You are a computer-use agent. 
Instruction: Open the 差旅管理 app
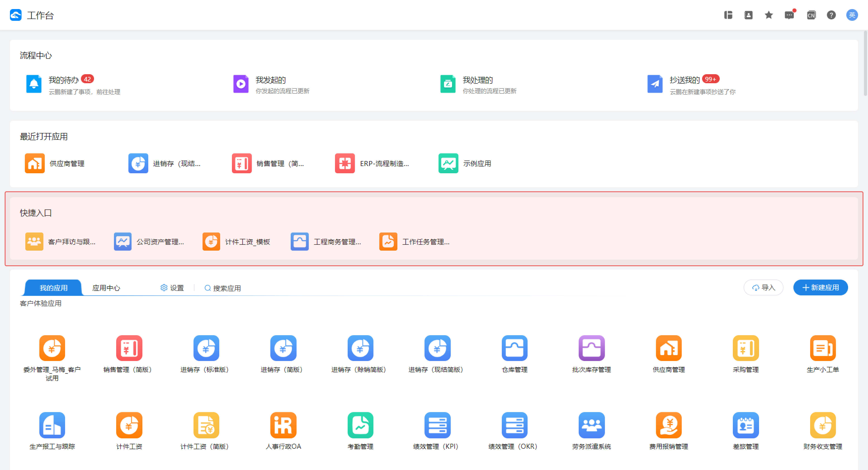pos(746,425)
